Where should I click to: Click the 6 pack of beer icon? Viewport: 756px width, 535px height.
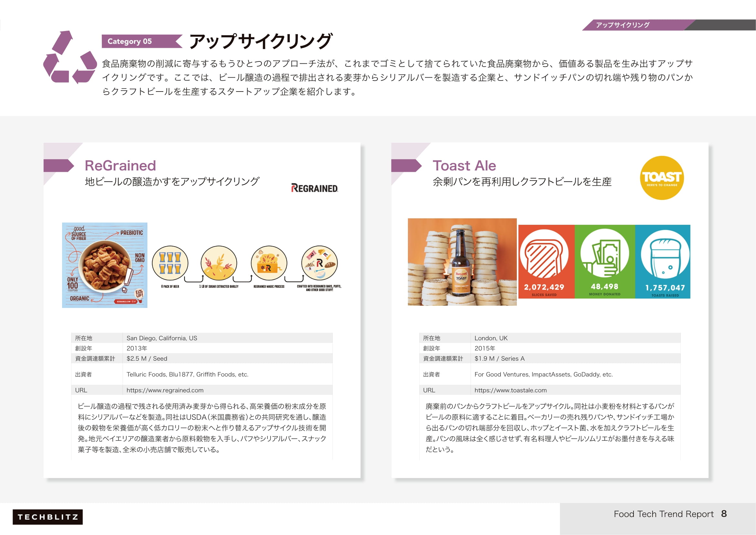click(170, 263)
